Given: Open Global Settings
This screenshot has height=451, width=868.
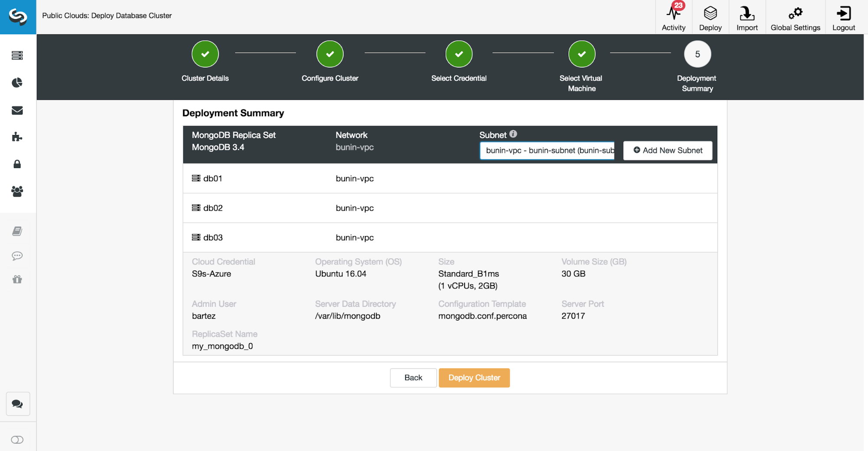Looking at the screenshot, I should pos(795,17).
